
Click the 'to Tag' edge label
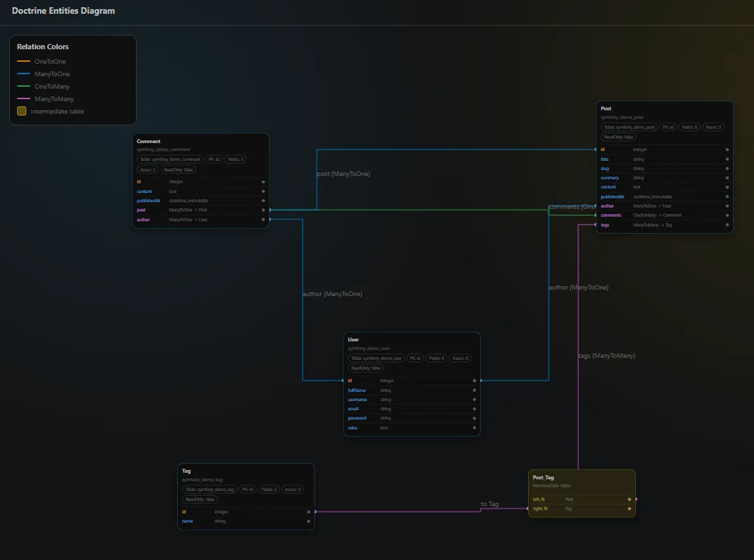coord(489,504)
